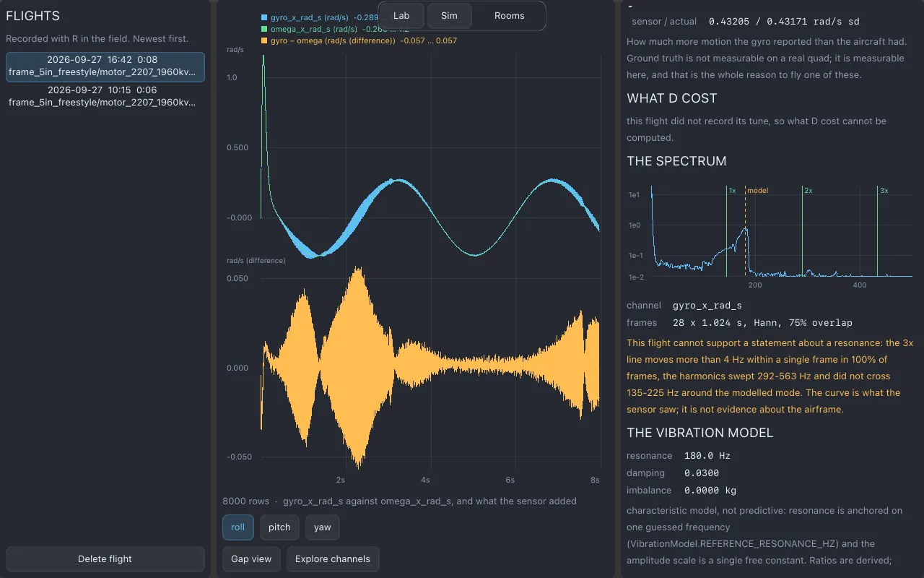924x578 pixels.
Task: Open Explore channels
Action: point(333,559)
